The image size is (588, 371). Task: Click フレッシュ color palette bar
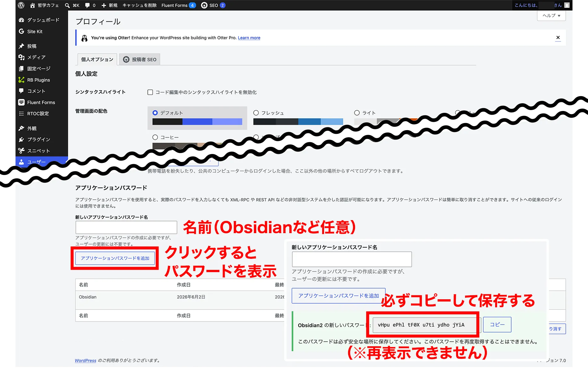(298, 122)
